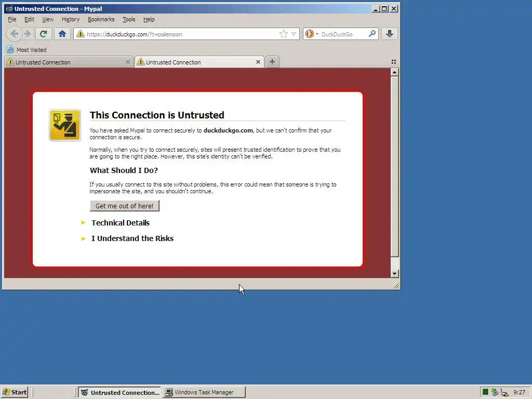Go to the home page via house icon
The height and width of the screenshot is (399, 532).
(x=62, y=34)
